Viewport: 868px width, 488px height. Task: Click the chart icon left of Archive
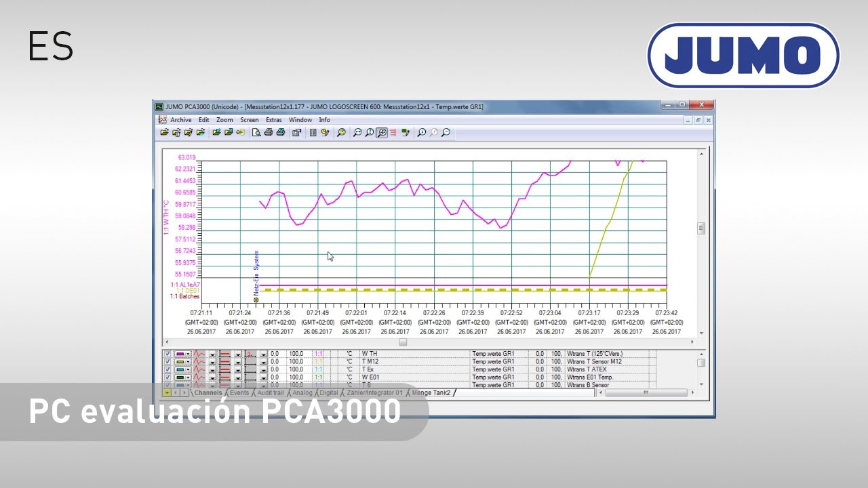click(162, 120)
